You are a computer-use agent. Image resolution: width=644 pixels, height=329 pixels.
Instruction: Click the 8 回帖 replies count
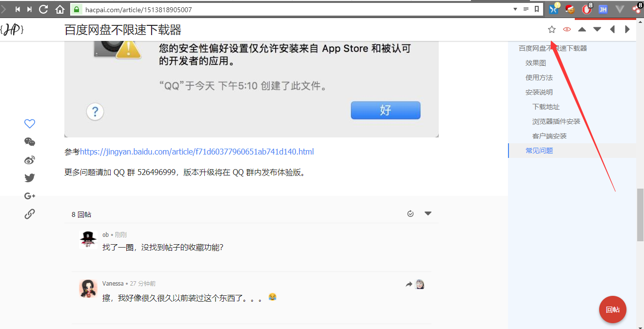81,214
